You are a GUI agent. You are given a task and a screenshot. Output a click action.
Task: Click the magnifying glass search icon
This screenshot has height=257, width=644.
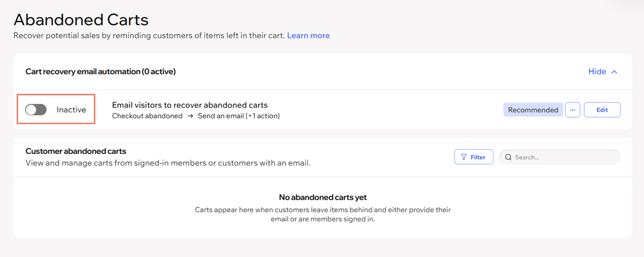[x=508, y=157]
